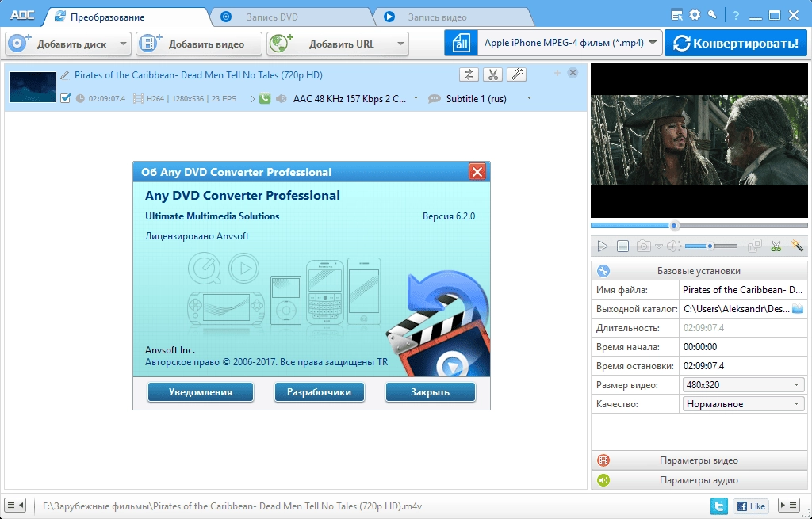The height and width of the screenshot is (519, 812).
Task: Browse output folder icon
Action: [798, 309]
